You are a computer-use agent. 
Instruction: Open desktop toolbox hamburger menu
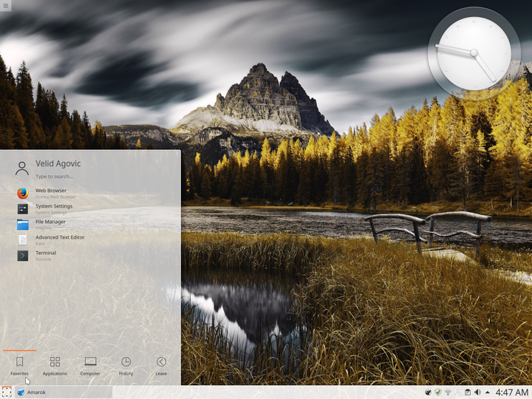click(x=5, y=5)
